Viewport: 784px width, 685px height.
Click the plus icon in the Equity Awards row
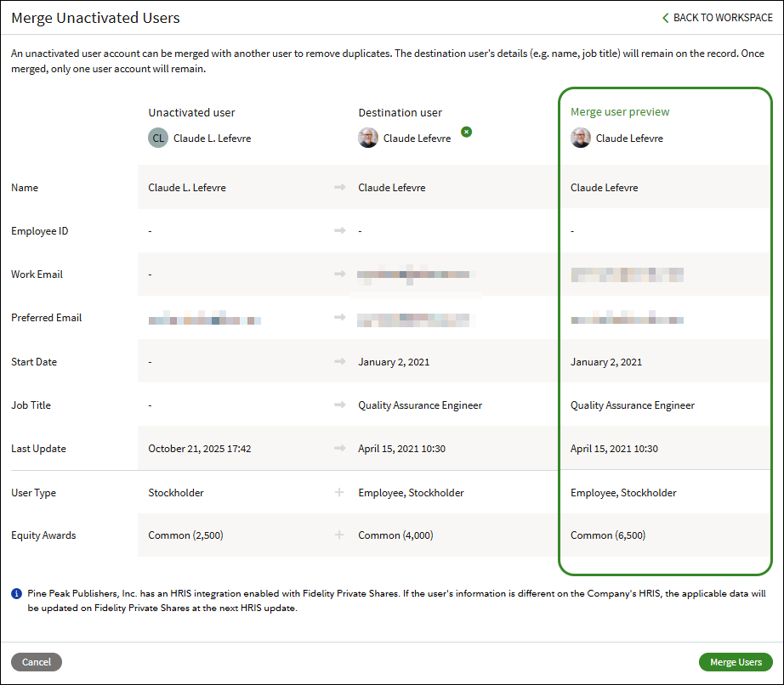click(339, 535)
